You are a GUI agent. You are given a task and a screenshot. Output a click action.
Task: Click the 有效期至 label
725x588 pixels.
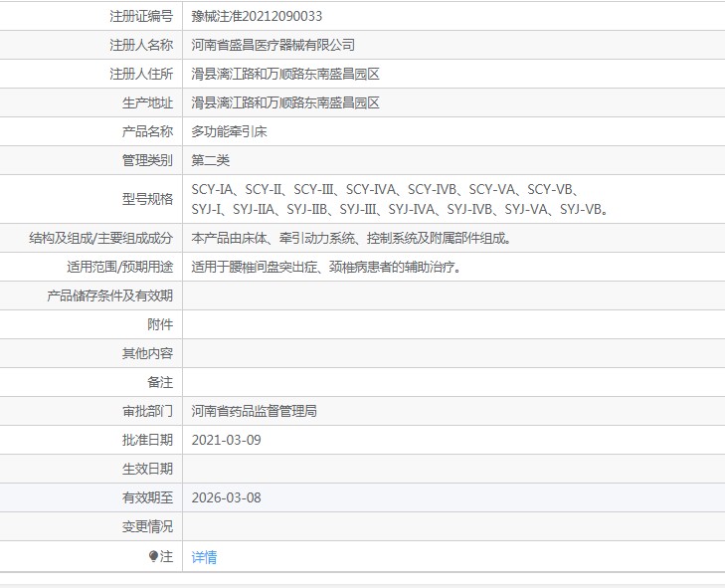pos(147,497)
